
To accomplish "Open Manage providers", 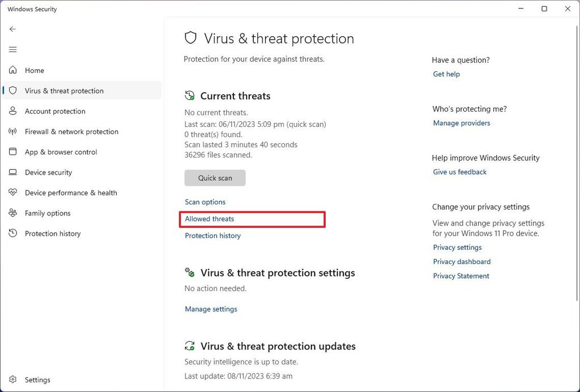I will 461,123.
